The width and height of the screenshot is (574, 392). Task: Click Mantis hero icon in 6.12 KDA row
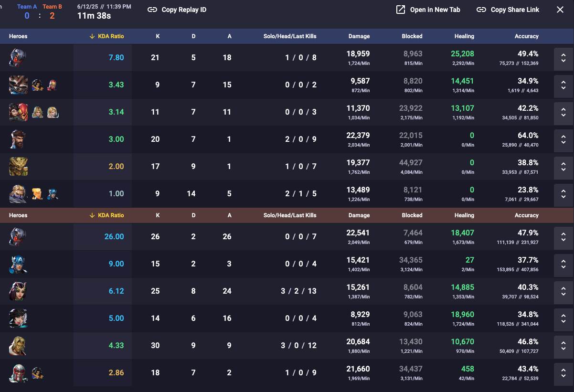pyautogui.click(x=18, y=291)
